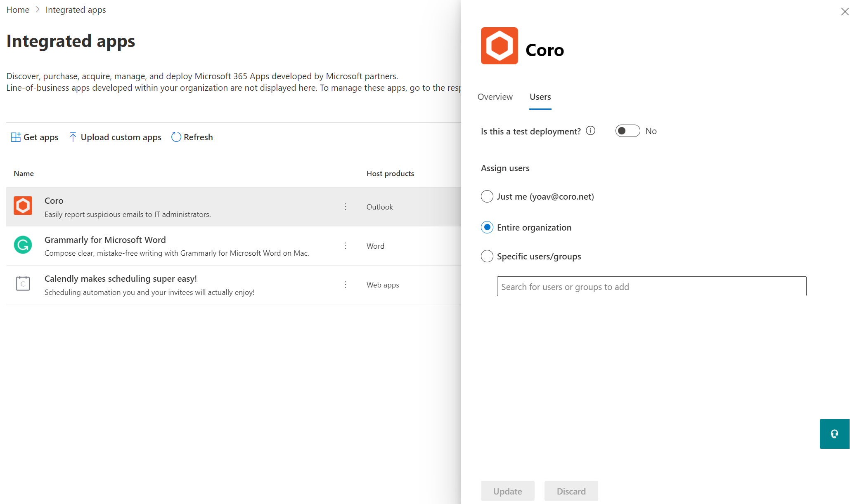
Task: Click the Calendly scheduling automation description
Action: tap(149, 292)
